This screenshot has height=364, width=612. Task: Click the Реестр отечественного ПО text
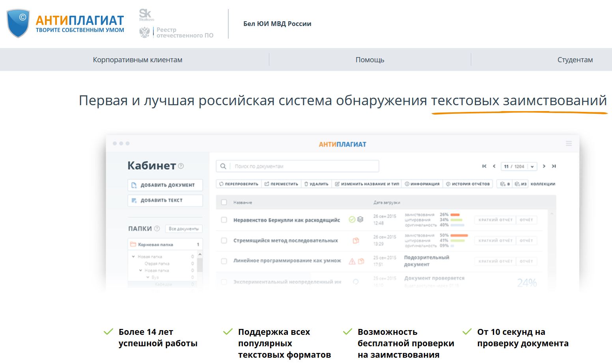click(x=185, y=32)
